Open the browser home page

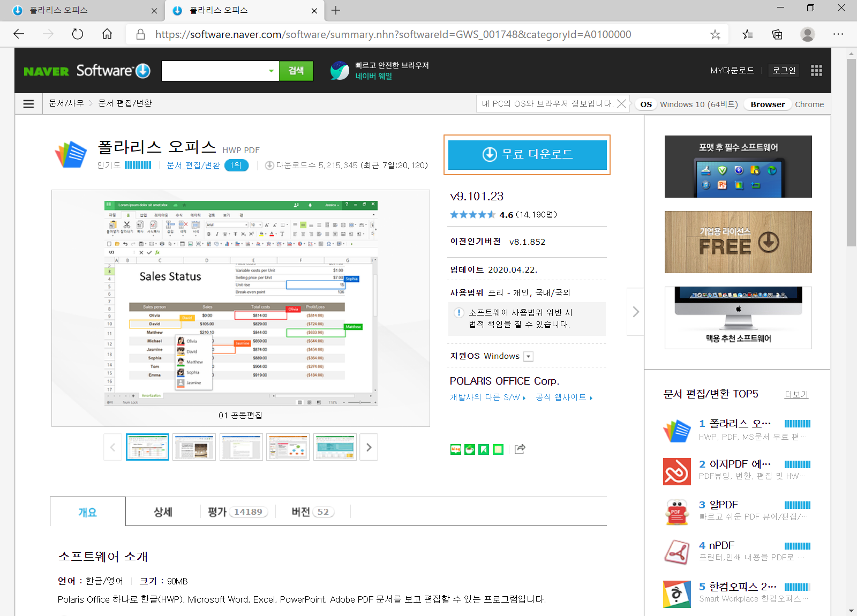coord(107,34)
